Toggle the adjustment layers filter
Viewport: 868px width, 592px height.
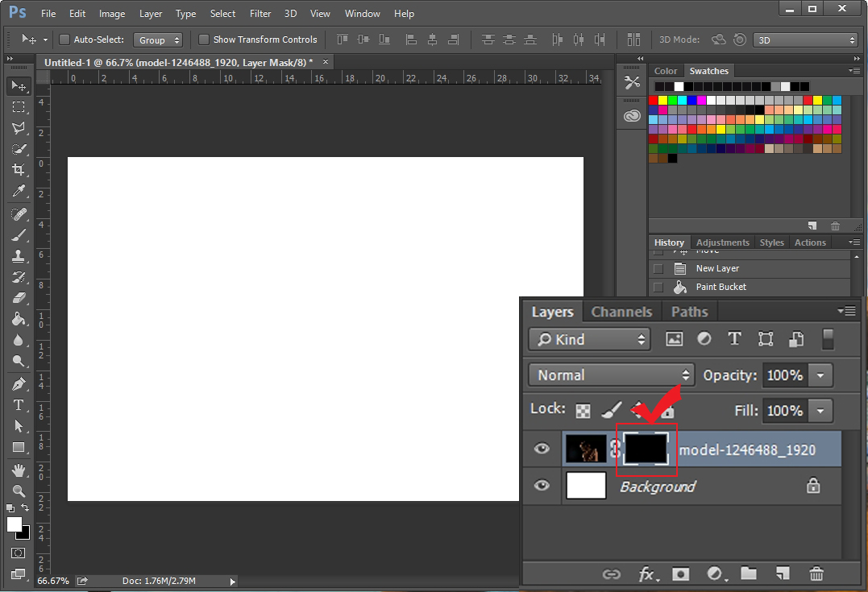(704, 338)
